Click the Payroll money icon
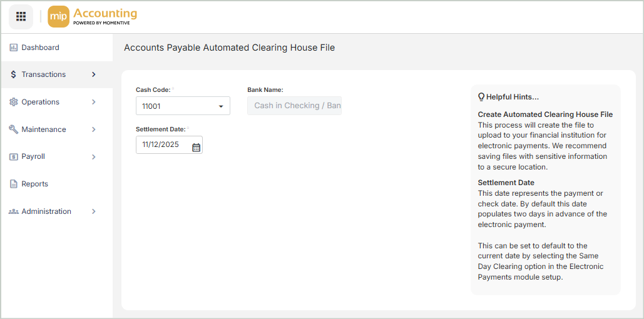Image resolution: width=644 pixels, height=319 pixels. click(13, 157)
